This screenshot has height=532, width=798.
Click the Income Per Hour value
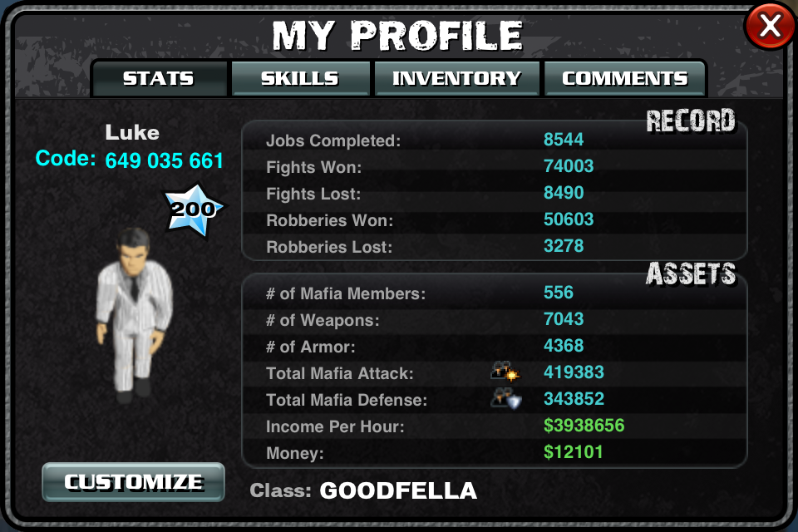pos(584,426)
